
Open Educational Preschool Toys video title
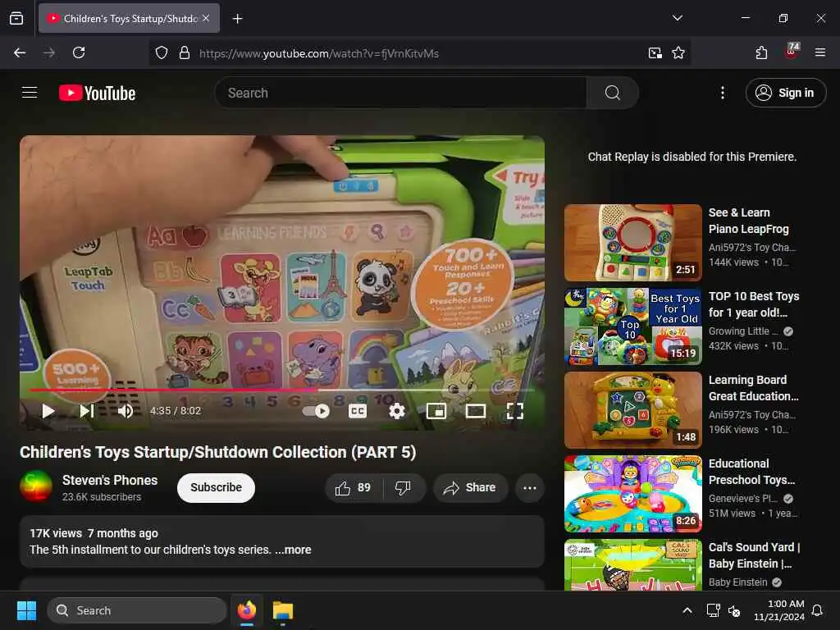751,472
